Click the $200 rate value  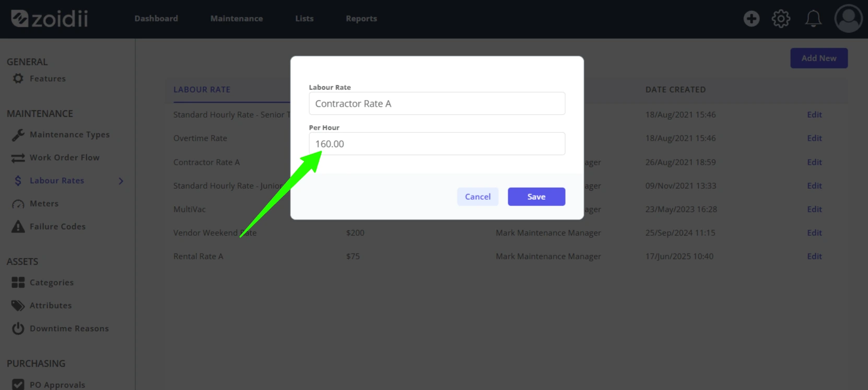[355, 233]
